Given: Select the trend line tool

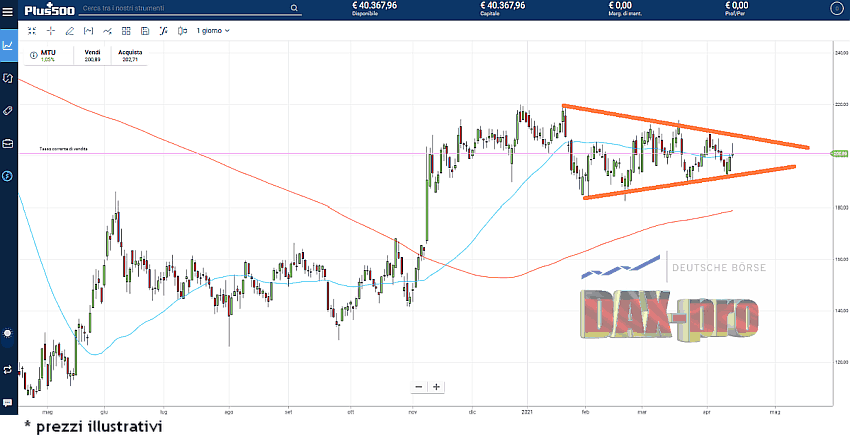Looking at the screenshot, I should (107, 31).
